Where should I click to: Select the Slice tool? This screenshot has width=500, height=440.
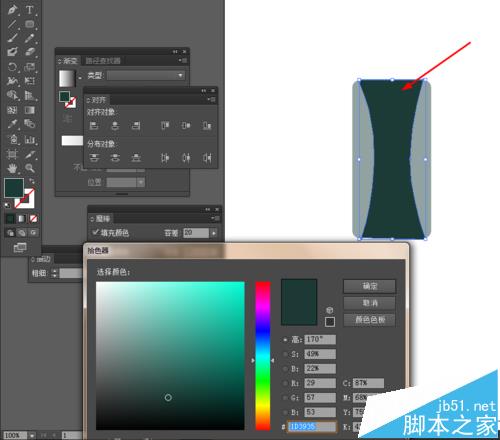[x=30, y=154]
